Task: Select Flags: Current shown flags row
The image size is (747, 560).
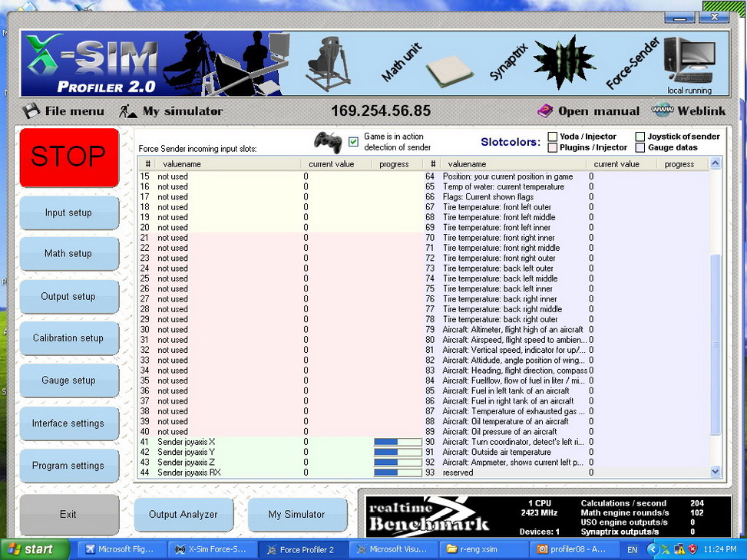Action: coord(566,197)
